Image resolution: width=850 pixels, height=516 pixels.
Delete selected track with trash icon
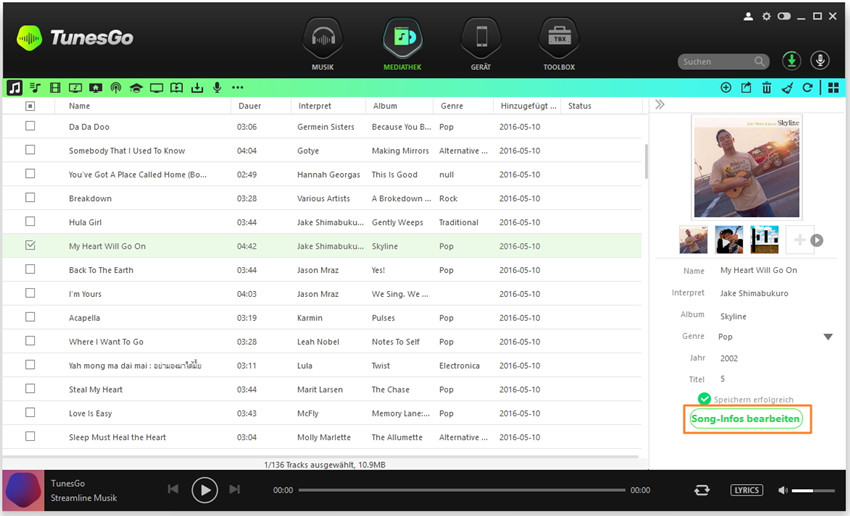767,87
